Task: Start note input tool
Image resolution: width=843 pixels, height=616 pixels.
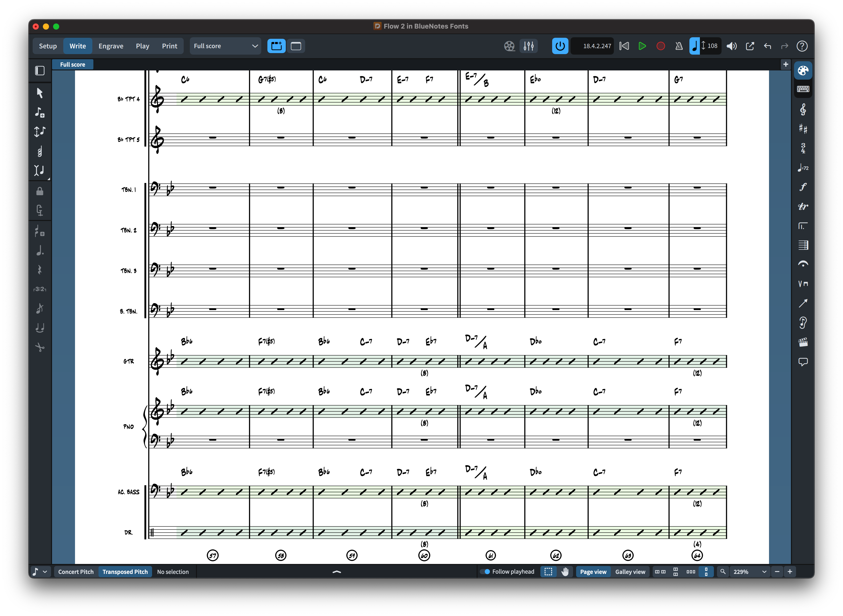Action: [40, 112]
